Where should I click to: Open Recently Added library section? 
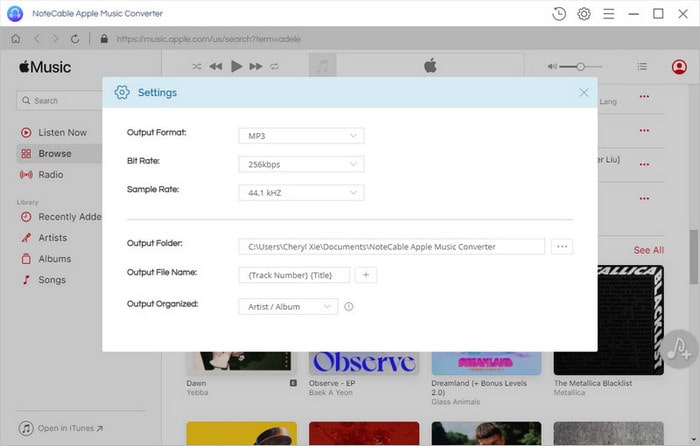[x=61, y=217]
